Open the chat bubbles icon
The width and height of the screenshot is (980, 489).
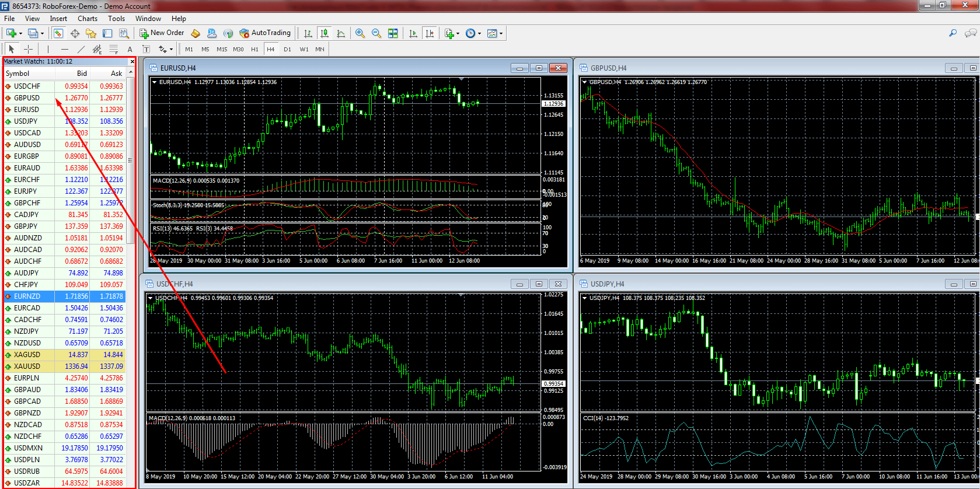[x=971, y=33]
